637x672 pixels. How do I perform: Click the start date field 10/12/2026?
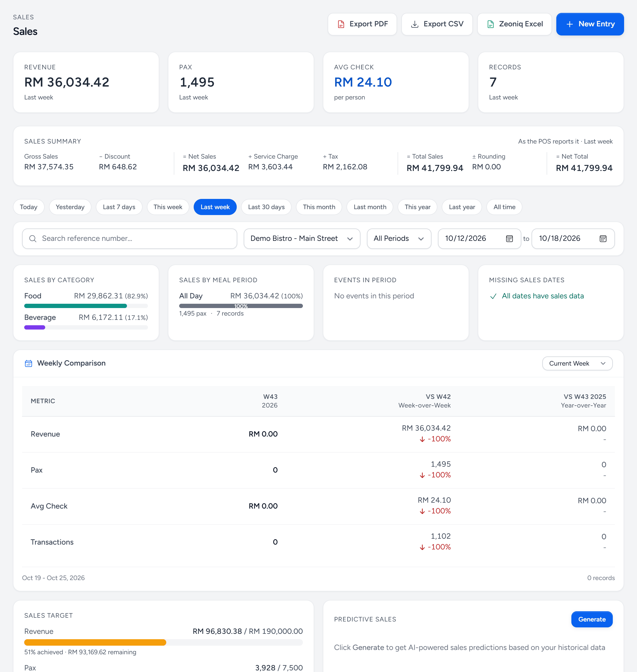[479, 239]
